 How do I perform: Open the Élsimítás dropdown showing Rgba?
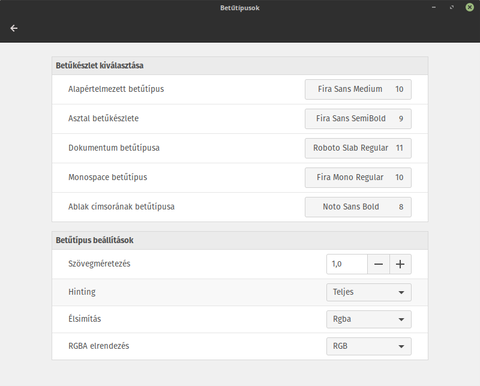pyautogui.click(x=369, y=319)
